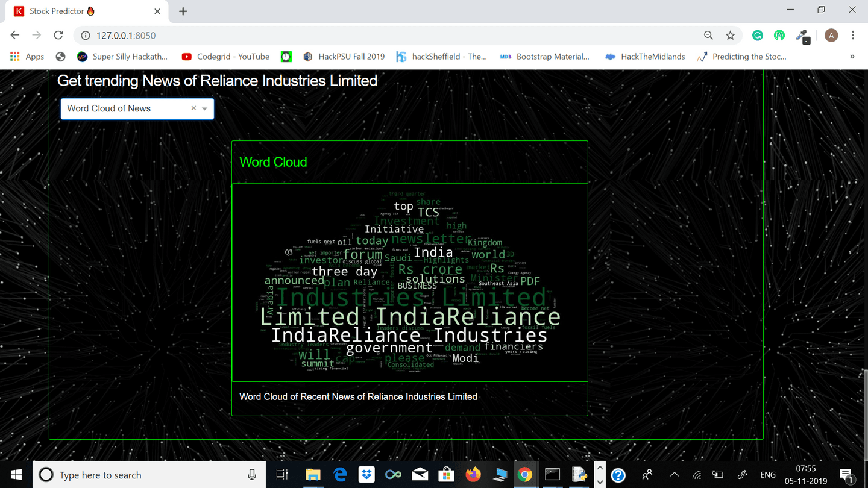Viewport: 868px width, 488px height.
Task: Open the Apps bookmarks shortcut
Action: [28, 57]
